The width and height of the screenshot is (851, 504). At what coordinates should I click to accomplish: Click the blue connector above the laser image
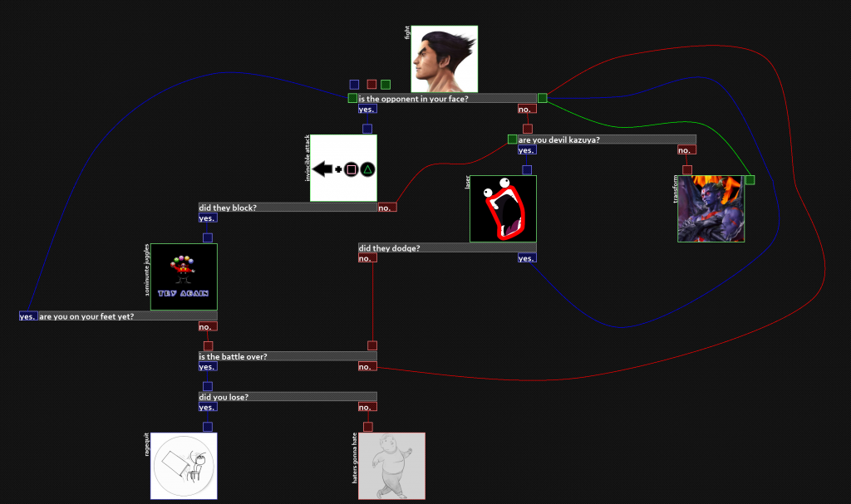click(x=527, y=170)
